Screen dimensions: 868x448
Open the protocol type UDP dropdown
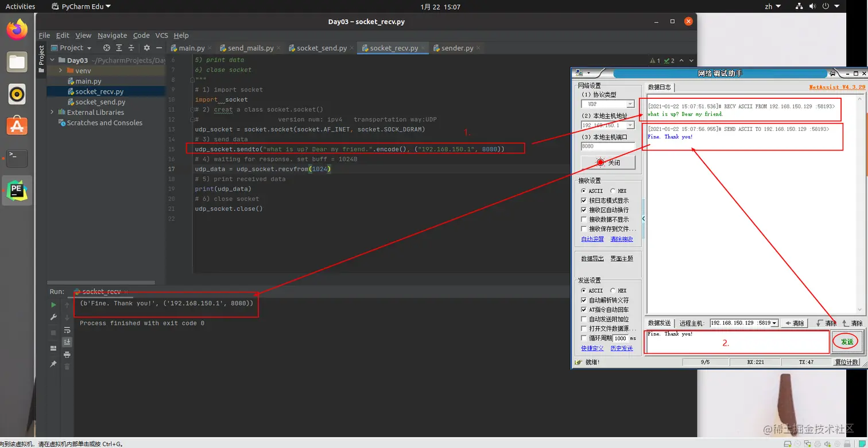tap(607, 104)
